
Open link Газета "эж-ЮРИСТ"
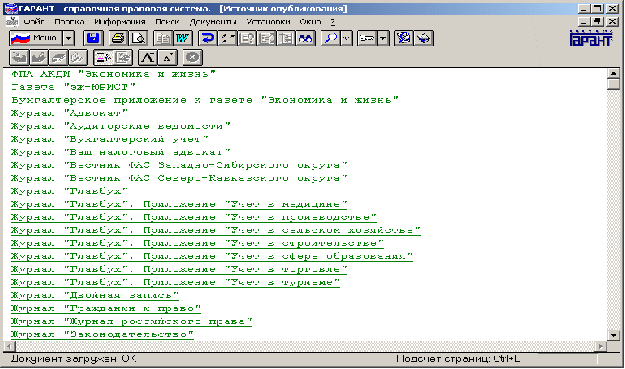pos(73,87)
